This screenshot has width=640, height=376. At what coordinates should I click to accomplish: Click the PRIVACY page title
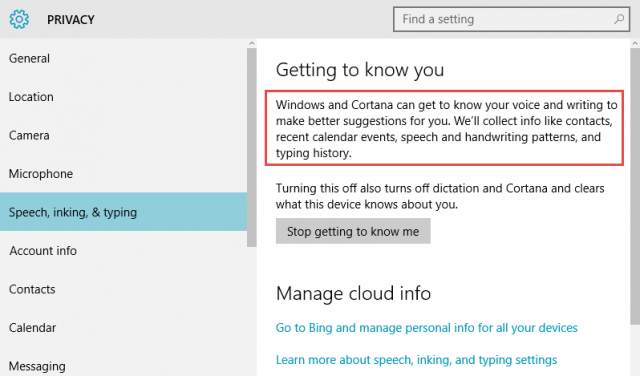point(71,20)
